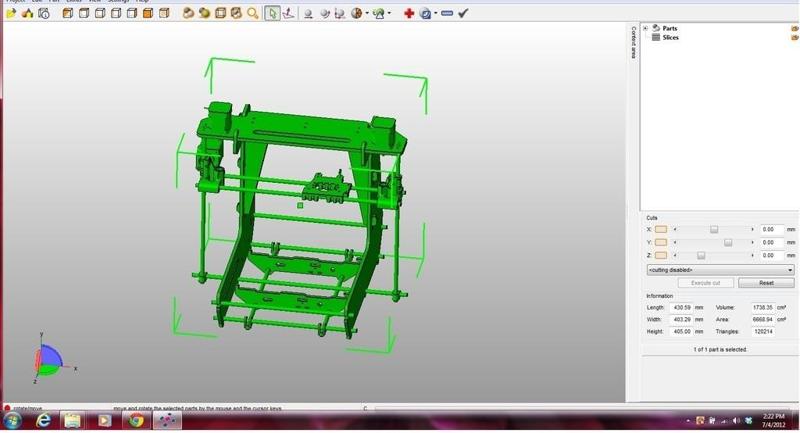Click the zoom icon with two tan spheres
Screen dimensions: 800x433
[x=188, y=14]
